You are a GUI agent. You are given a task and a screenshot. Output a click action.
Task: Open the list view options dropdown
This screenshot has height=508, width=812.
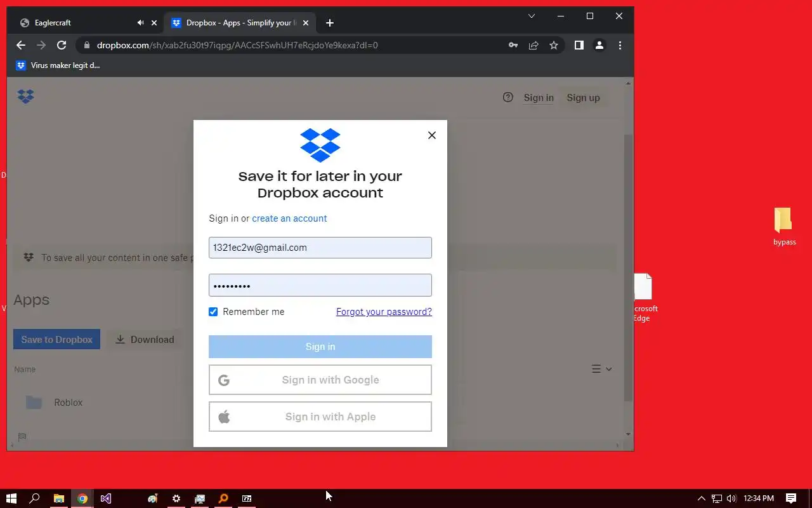tap(601, 369)
